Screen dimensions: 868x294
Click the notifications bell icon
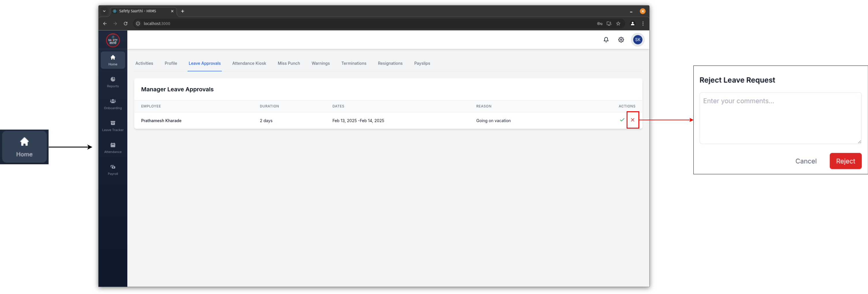coord(606,40)
